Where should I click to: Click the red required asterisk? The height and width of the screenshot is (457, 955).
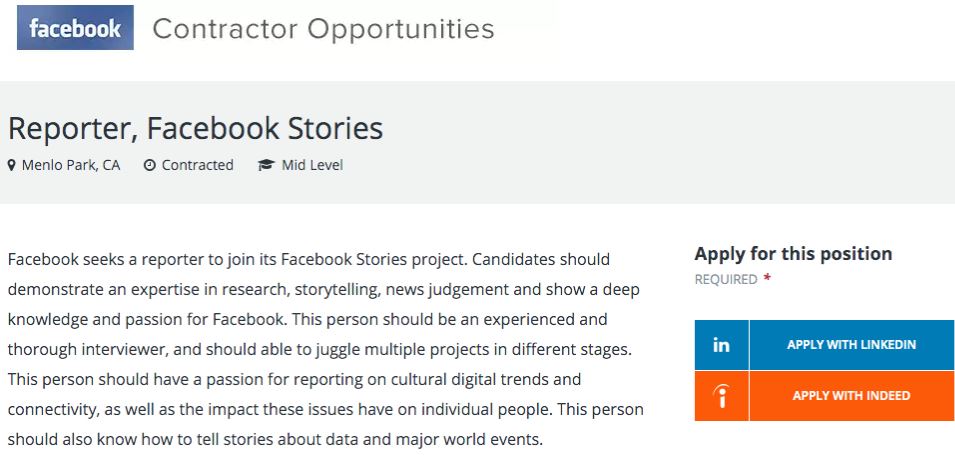pyautogui.click(x=767, y=279)
